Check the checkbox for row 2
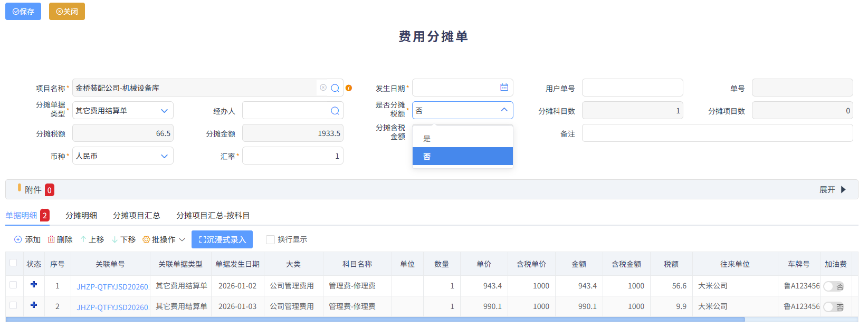This screenshot has width=868, height=328. (13, 305)
